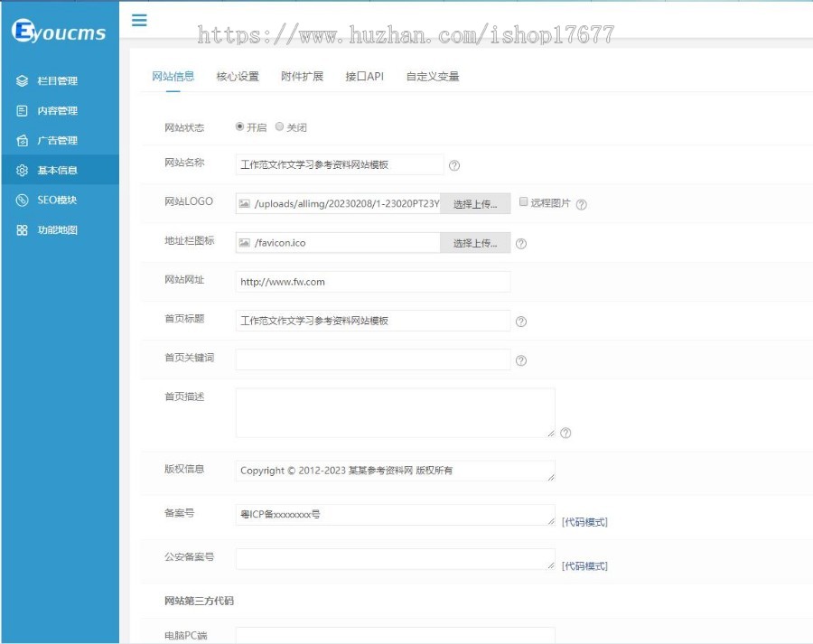Viewport: 813px width, 644px height.
Task: Click image icon in 地址栏图标 field
Action: tap(244, 243)
